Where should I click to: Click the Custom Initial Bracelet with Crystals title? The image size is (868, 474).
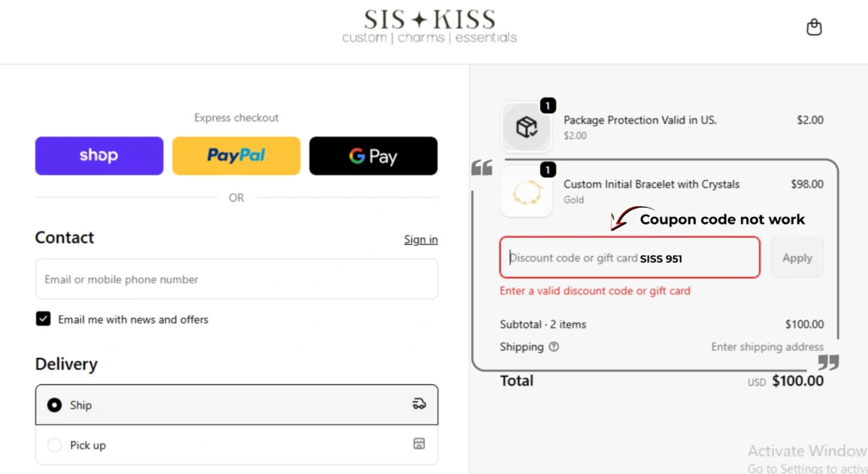pos(652,184)
